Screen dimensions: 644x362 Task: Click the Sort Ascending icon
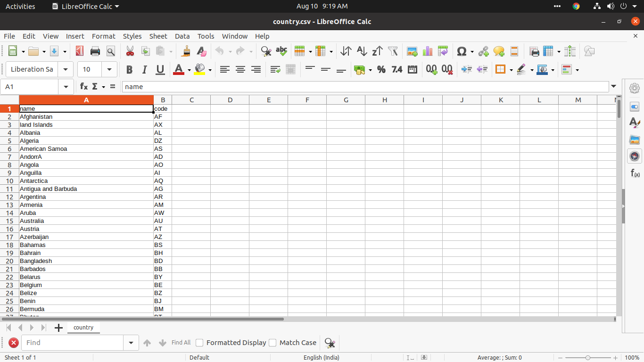pos(362,51)
